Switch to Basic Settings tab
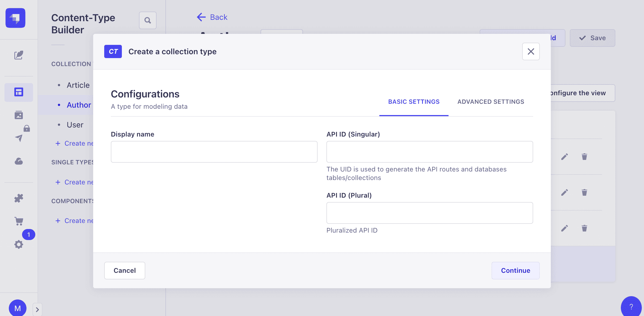Screen dimensions: 644x316 coord(414,102)
